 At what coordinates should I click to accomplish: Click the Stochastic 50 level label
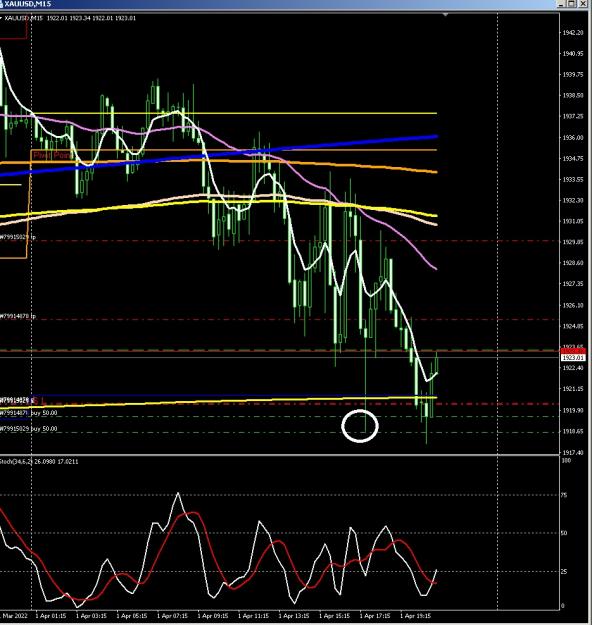[x=564, y=533]
